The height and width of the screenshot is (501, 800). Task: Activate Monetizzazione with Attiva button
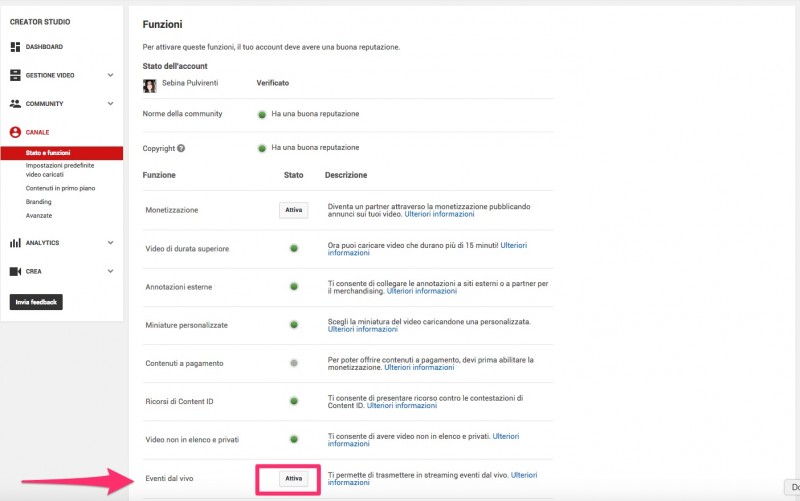(293, 210)
